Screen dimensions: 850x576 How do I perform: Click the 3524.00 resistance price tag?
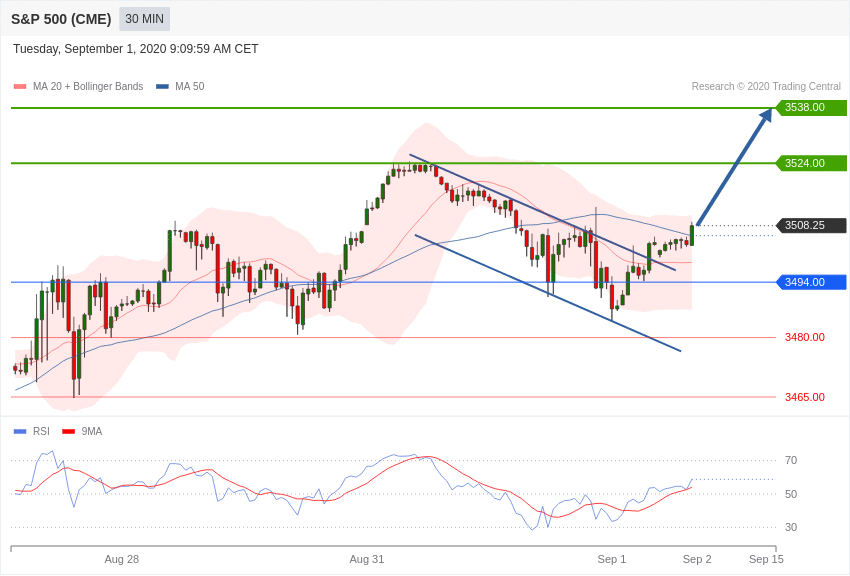(811, 163)
